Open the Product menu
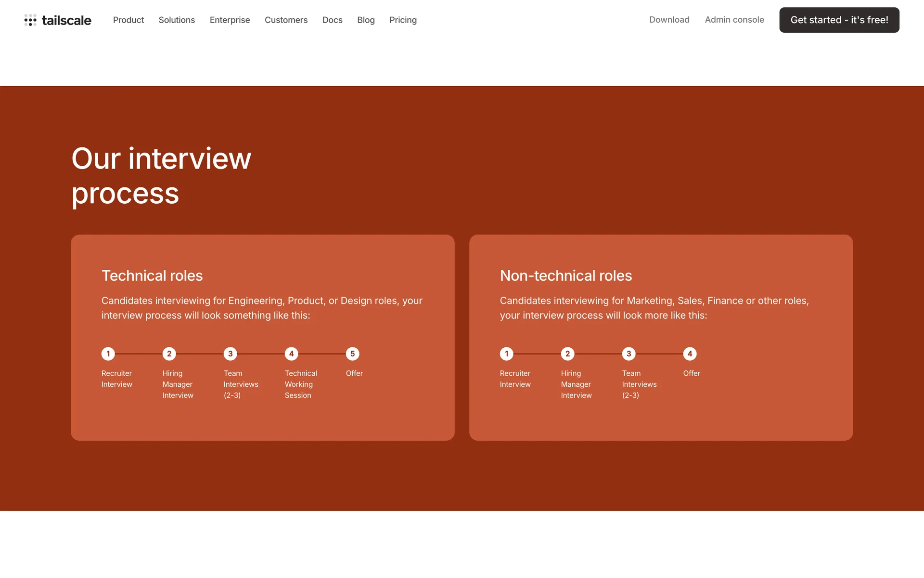Viewport: 924px width, 578px height. click(128, 20)
